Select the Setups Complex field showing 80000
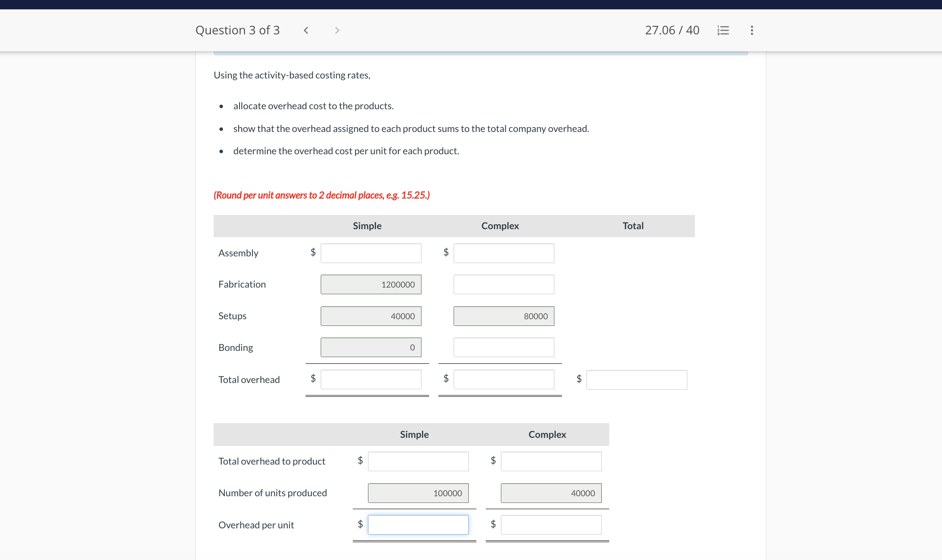This screenshot has width=942, height=560. (504, 316)
